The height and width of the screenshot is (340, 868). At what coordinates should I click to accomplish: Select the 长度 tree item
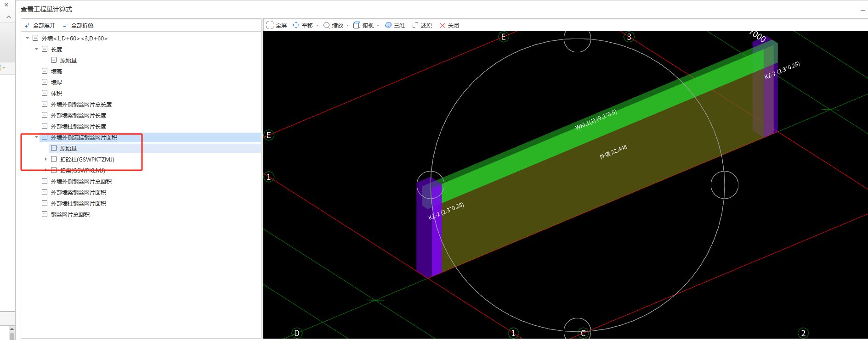(57, 49)
